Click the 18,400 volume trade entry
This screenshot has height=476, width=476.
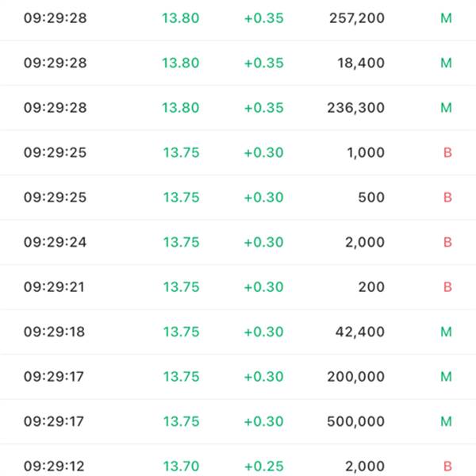238,63
